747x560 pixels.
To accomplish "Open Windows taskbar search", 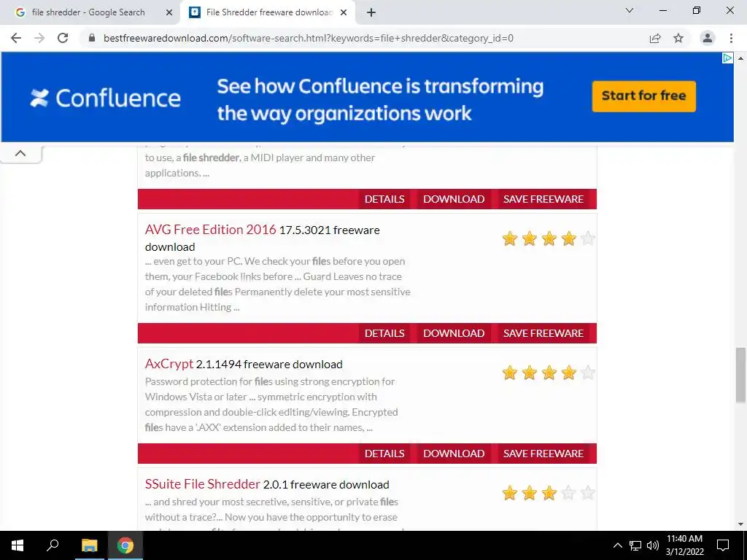I will point(53,545).
